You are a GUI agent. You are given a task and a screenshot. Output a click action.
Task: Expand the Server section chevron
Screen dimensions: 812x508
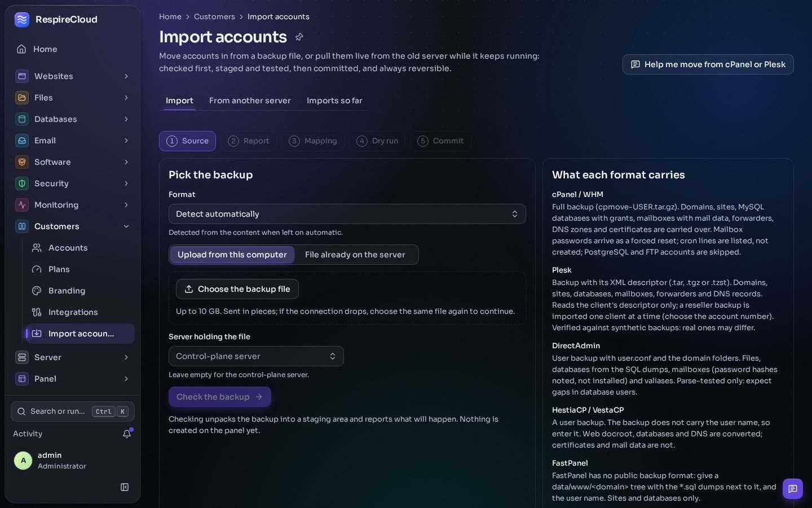(x=126, y=357)
